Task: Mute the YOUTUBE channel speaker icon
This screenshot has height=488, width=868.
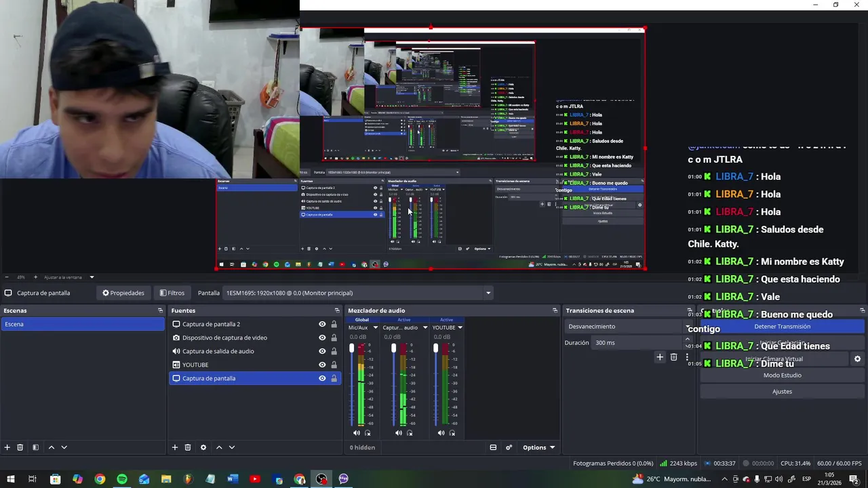Action: click(441, 433)
